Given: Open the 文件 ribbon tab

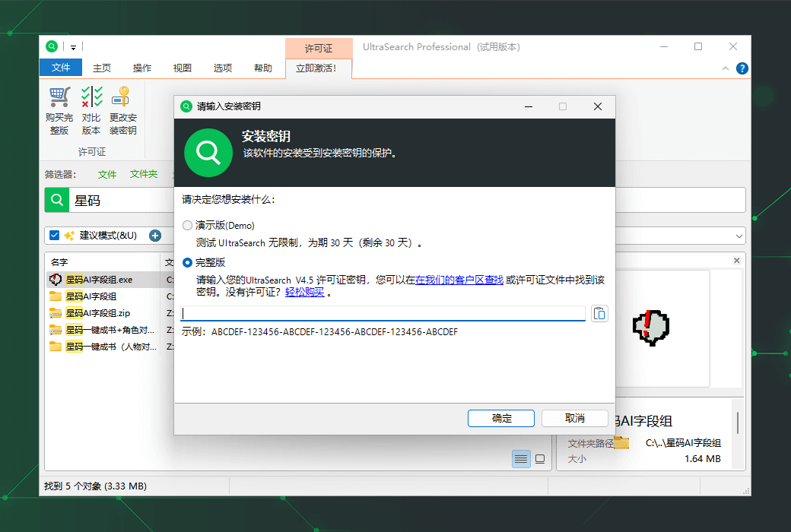Looking at the screenshot, I should click(61, 68).
